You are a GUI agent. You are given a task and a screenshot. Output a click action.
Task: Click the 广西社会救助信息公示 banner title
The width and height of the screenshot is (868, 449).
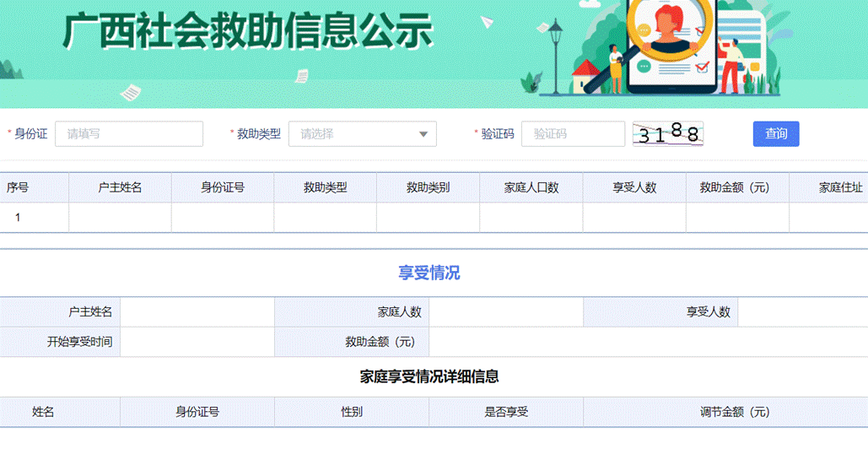click(x=247, y=34)
